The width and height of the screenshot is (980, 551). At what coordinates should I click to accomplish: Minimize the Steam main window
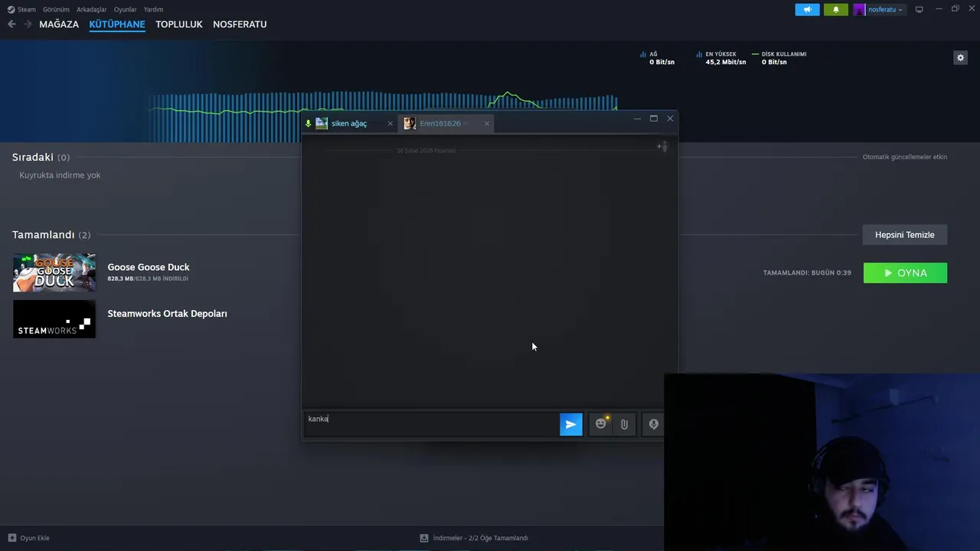939,9
